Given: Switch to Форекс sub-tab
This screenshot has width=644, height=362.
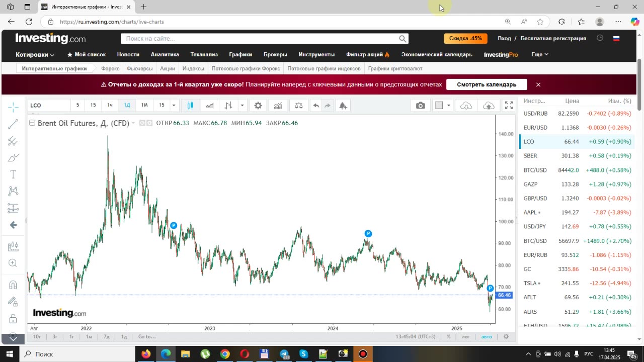Looking at the screenshot, I should [110, 68].
